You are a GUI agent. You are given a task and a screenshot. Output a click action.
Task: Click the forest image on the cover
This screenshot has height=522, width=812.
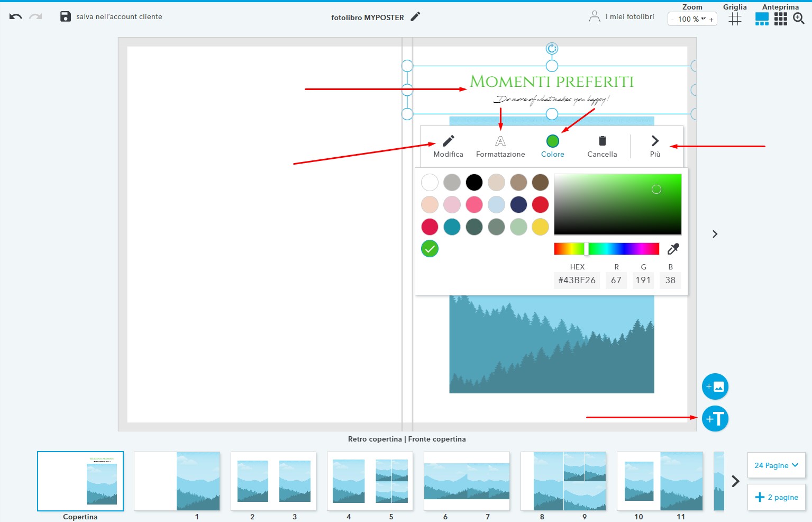(x=552, y=344)
